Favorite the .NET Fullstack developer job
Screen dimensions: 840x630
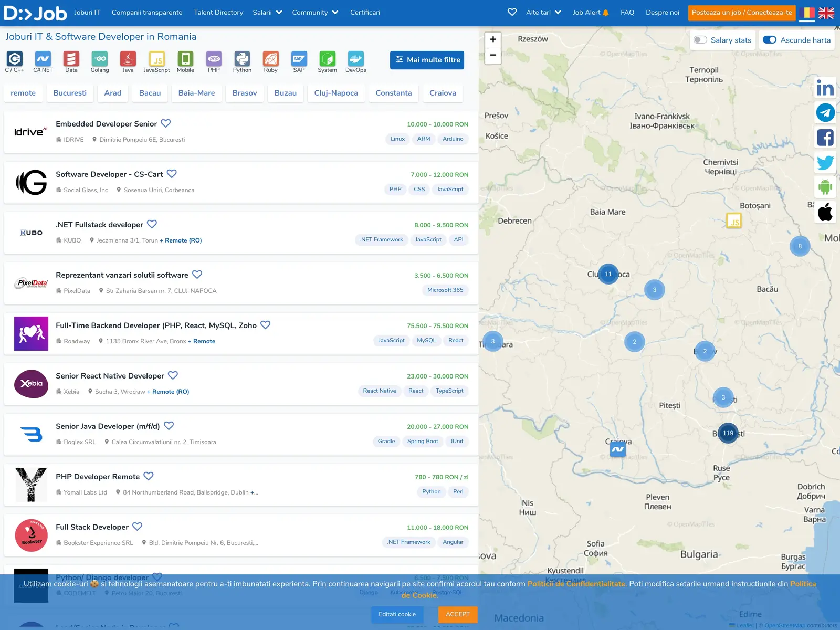click(152, 224)
